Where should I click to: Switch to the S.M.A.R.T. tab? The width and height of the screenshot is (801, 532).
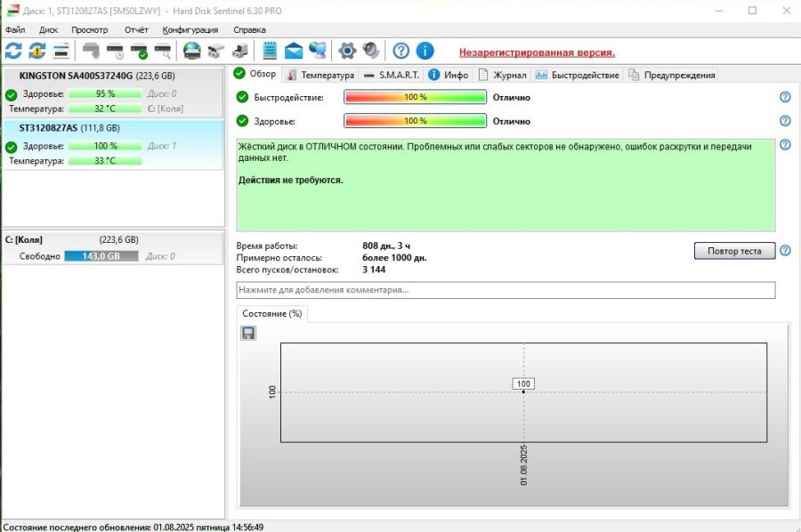(392, 75)
